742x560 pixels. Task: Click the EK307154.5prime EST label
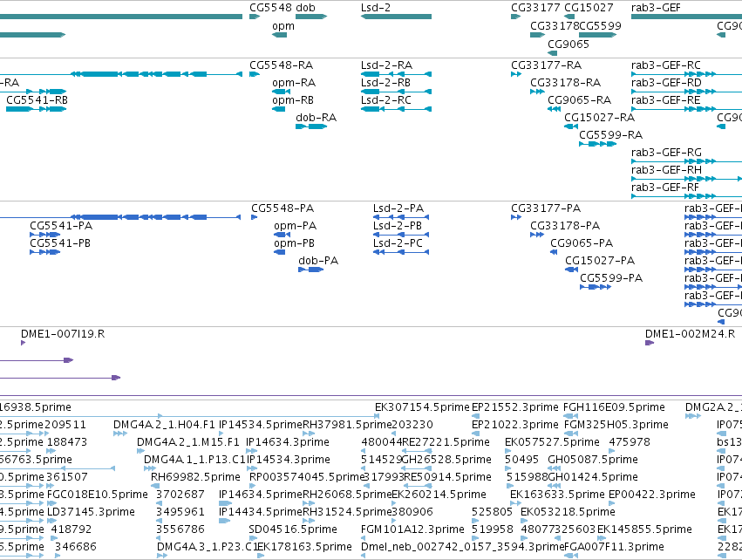coord(422,407)
